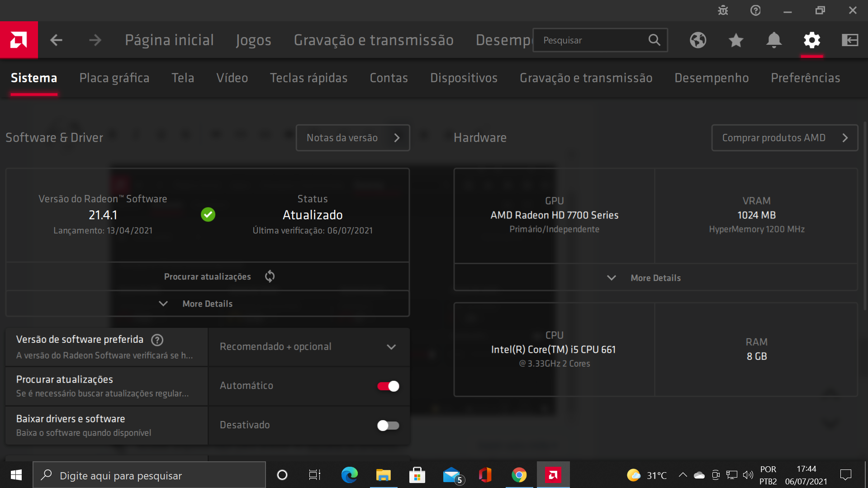868x488 pixels.
Task: Open the Dispositivos tab
Action: click(x=464, y=78)
